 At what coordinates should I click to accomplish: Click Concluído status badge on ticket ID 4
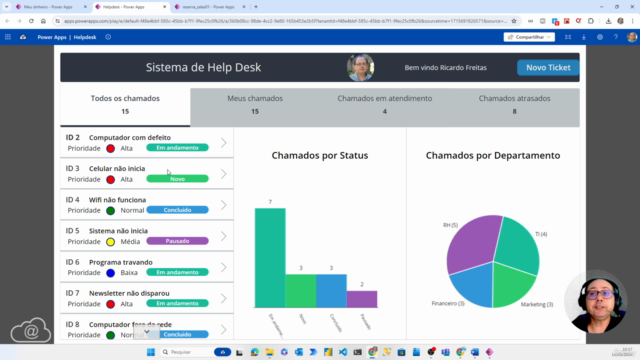coord(178,210)
